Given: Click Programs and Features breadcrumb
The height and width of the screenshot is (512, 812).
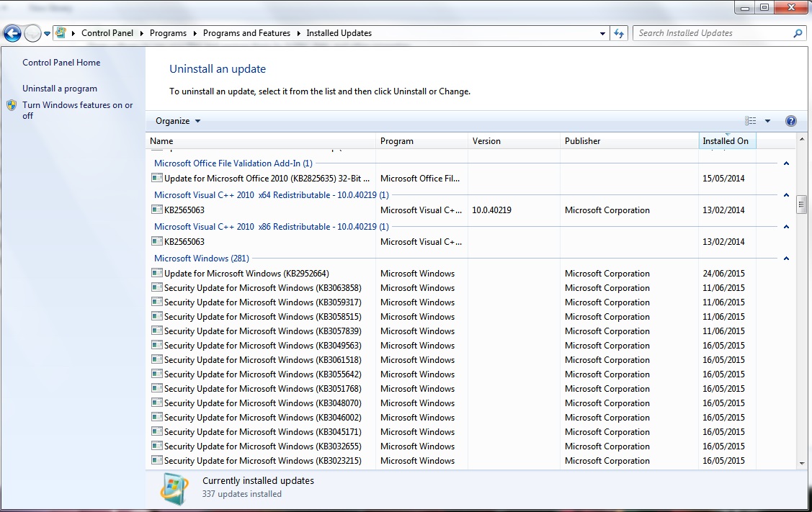Looking at the screenshot, I should 246,33.
